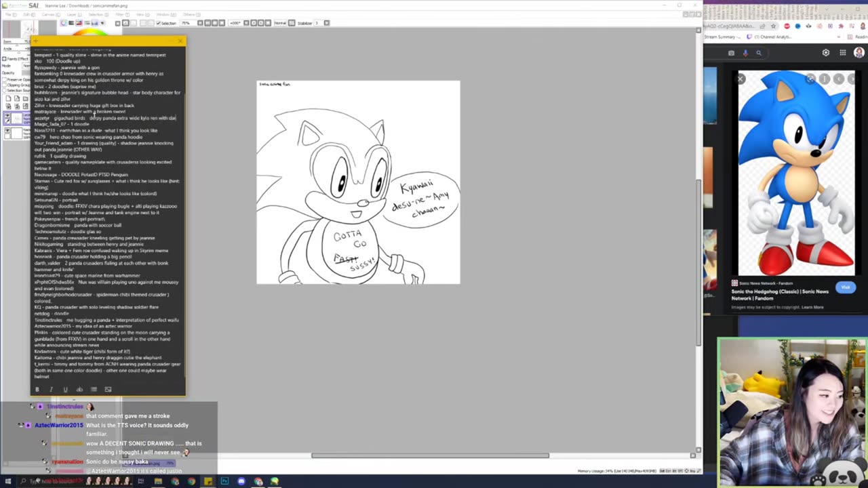The image size is (868, 488).
Task: Click the Google voice search microphone
Action: [745, 53]
